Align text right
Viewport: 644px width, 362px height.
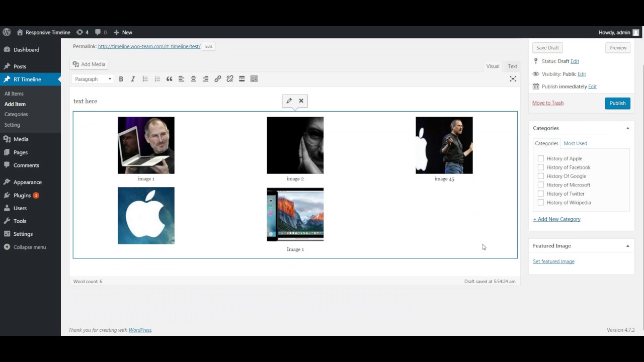(205, 79)
